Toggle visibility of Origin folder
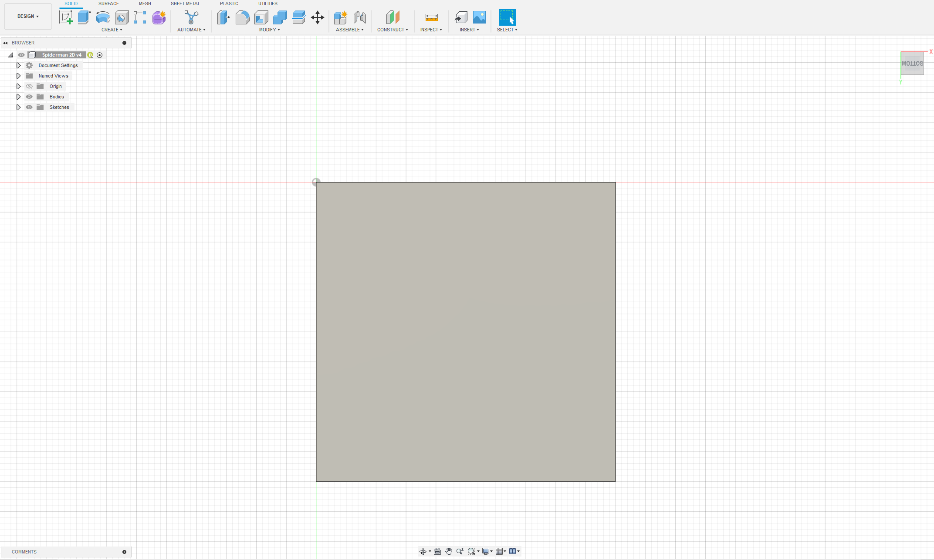 tap(29, 86)
